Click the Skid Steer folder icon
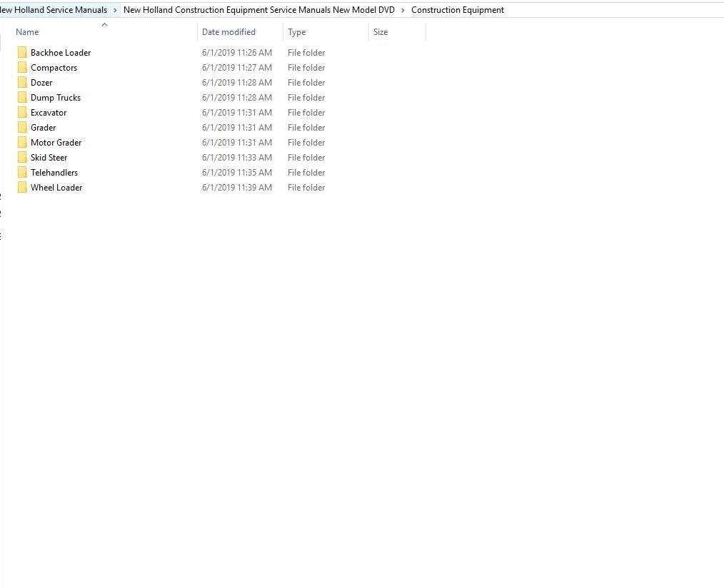 [x=22, y=158]
